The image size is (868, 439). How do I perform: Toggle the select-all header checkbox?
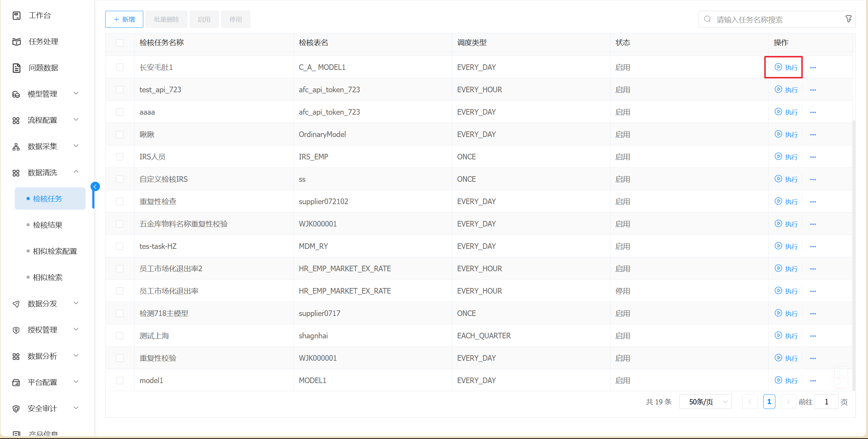(x=120, y=43)
